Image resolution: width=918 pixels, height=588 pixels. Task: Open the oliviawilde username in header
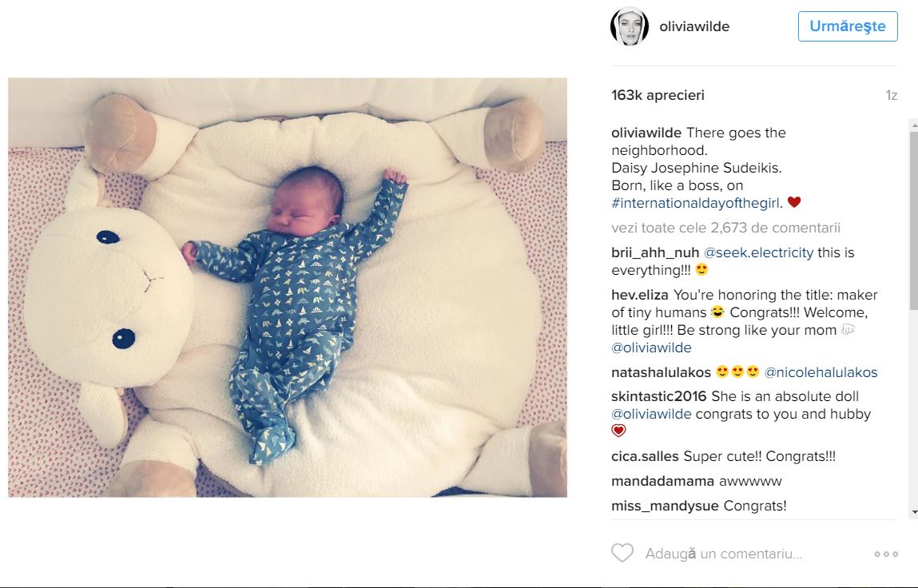point(694,26)
